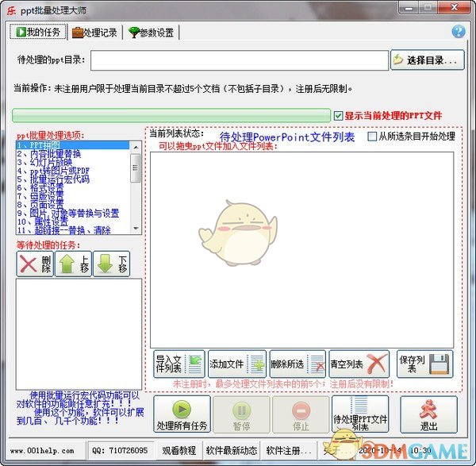Click inside the pending PowerPoint file list area
The width and height of the screenshot is (476, 466).
point(301,250)
